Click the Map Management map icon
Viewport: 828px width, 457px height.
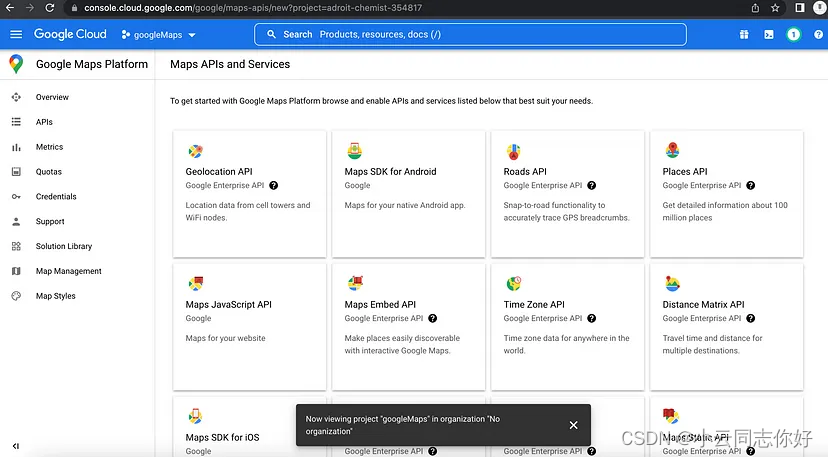click(x=16, y=271)
